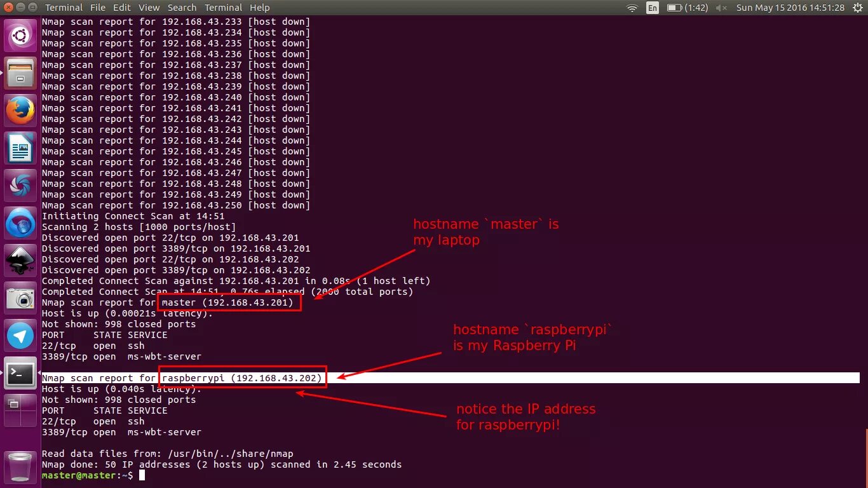Close the terminal window
This screenshot has width=868, height=488.
point(8,8)
